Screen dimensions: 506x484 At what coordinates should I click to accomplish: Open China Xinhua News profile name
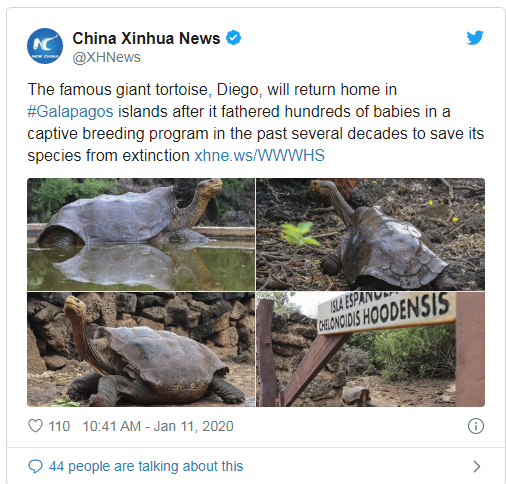[x=146, y=38]
